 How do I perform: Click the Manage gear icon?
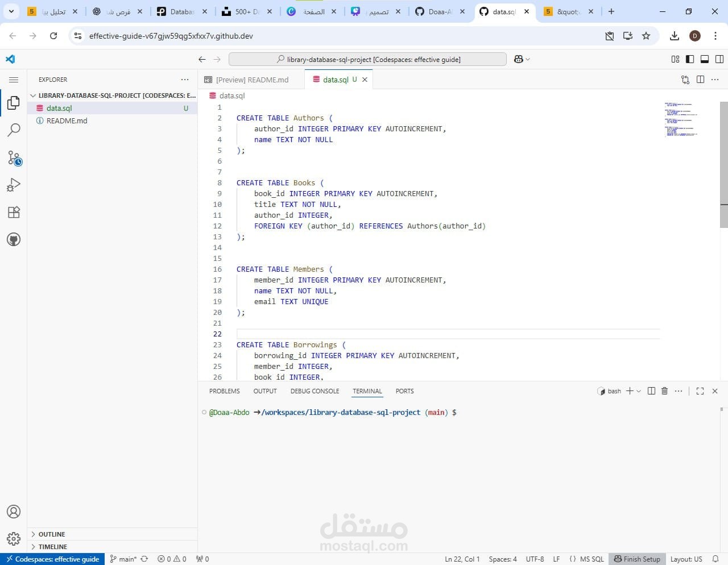14,538
